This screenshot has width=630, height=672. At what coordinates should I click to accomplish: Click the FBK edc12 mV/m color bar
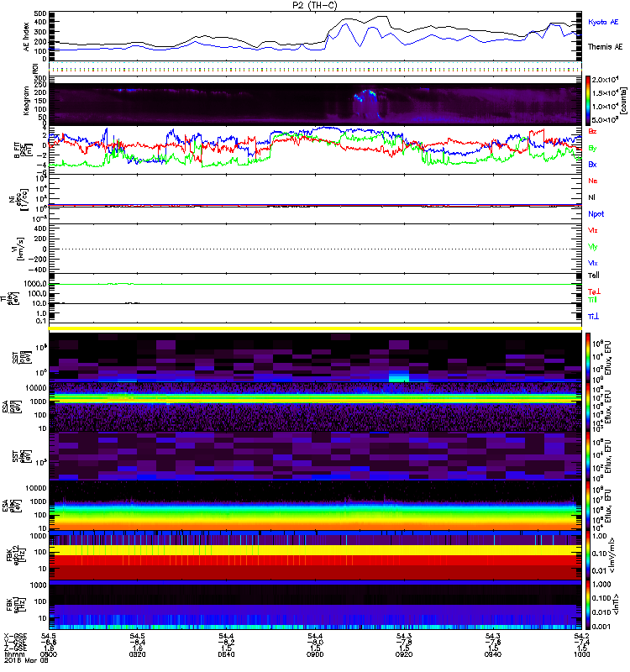coord(588,555)
